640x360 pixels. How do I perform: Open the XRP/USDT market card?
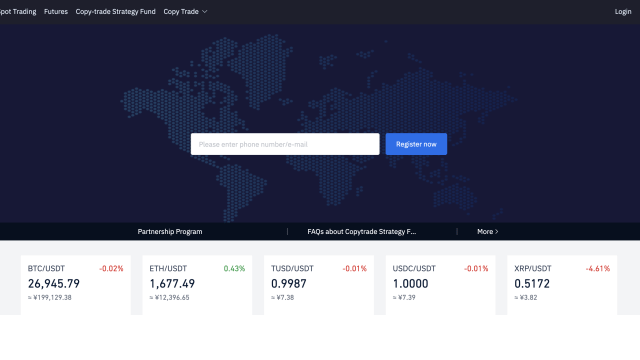point(562,285)
